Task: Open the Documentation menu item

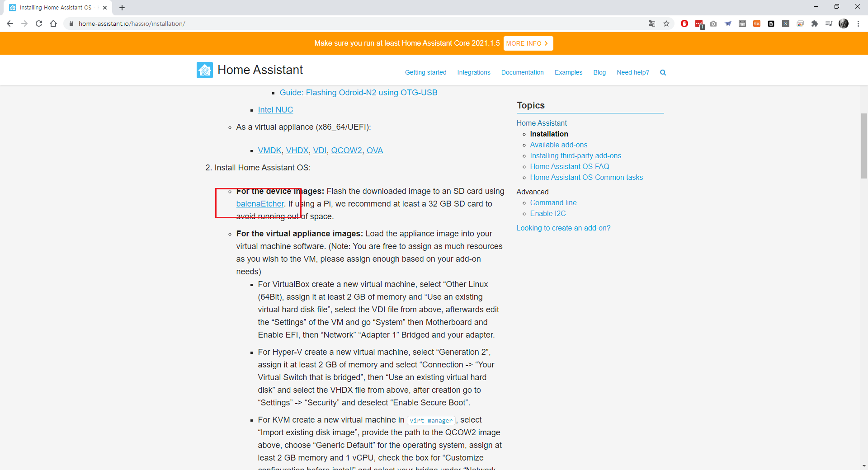Action: [x=522, y=72]
